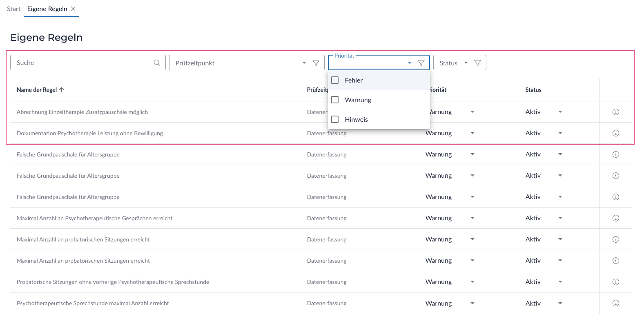Click the search magnifier icon
Screen dimensions: 644x335
tap(157, 63)
